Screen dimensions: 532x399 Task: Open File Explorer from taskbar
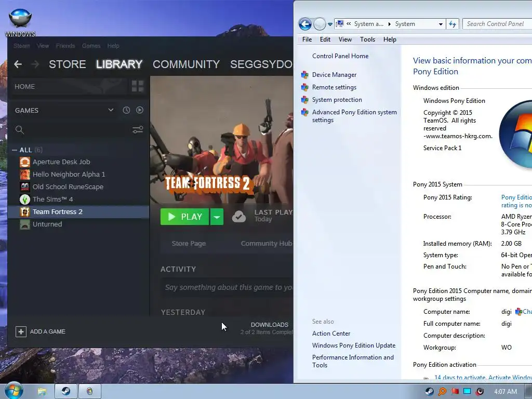tap(42, 392)
